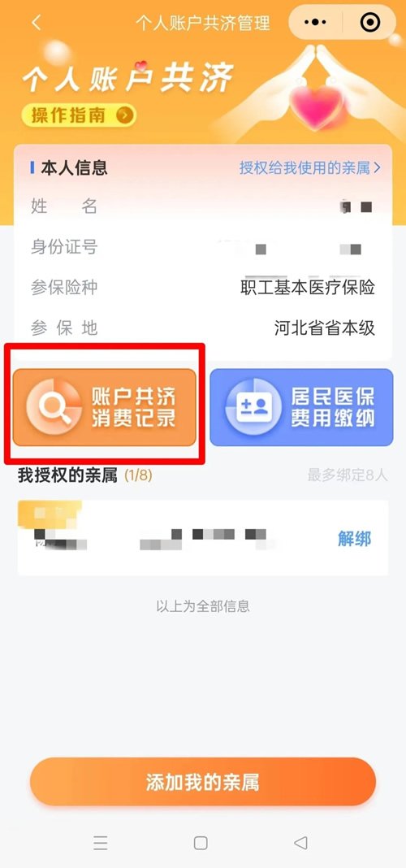Open 操作指南 guide button
The image size is (406, 868).
pos(79,115)
